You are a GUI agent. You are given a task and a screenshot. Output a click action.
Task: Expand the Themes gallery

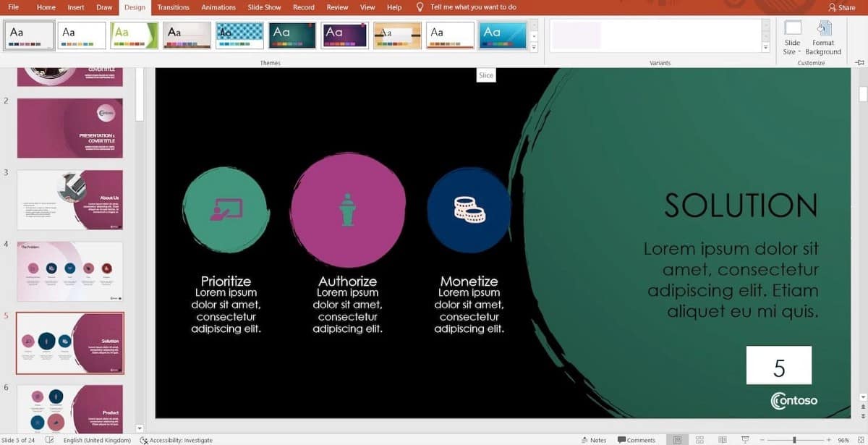pos(533,48)
